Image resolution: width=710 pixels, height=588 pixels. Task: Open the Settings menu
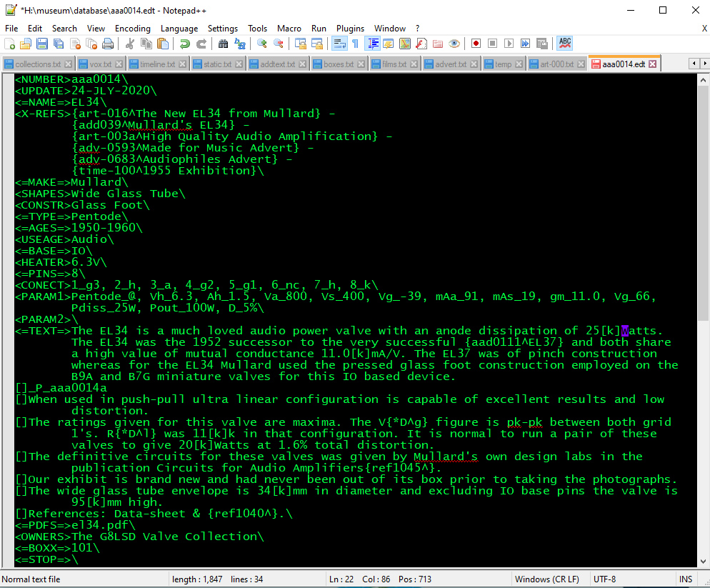point(223,29)
